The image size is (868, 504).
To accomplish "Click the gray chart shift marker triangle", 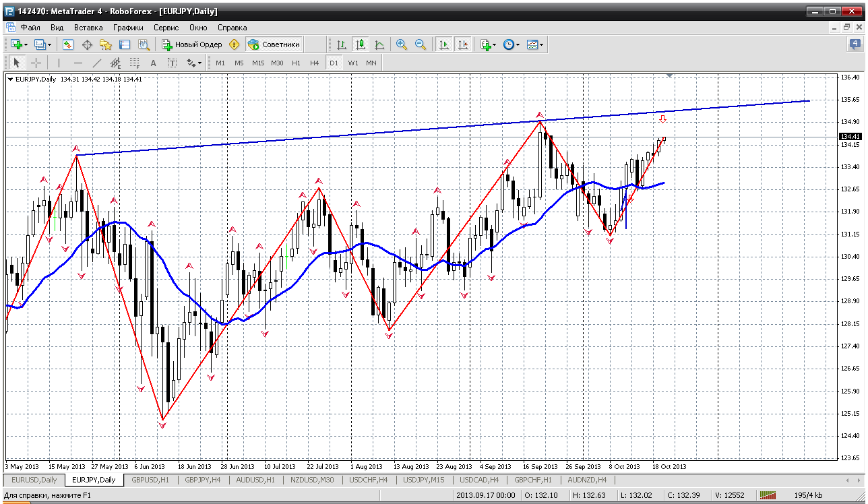I will point(669,75).
